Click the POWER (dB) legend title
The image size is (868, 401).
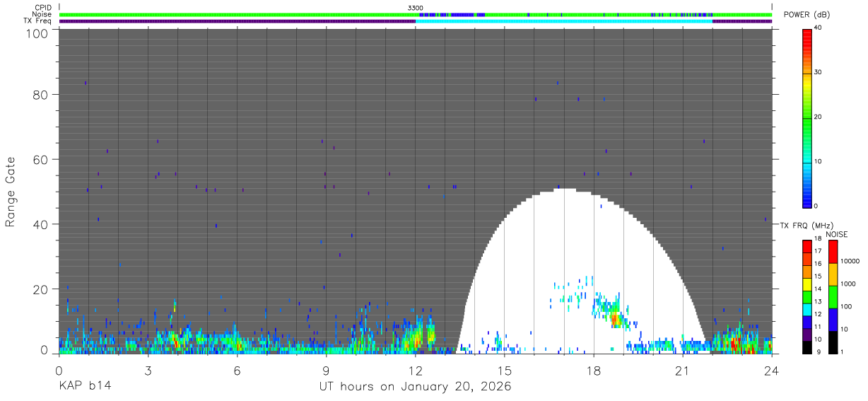807,15
